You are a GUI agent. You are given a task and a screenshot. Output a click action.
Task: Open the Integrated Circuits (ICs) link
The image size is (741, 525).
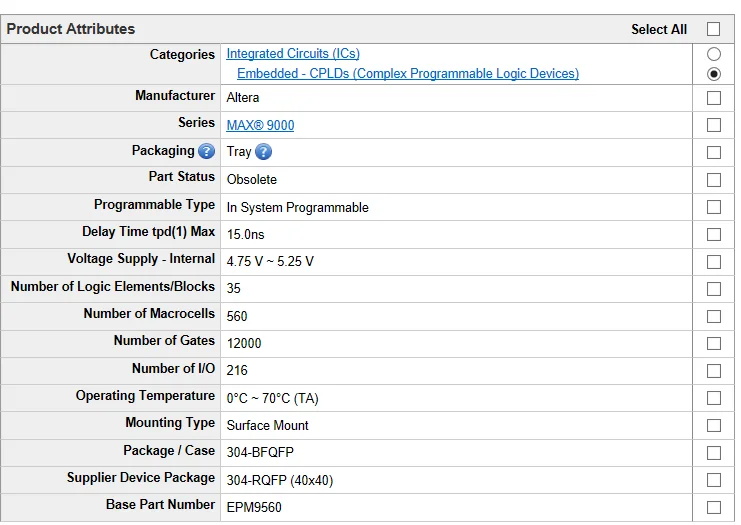[293, 54]
